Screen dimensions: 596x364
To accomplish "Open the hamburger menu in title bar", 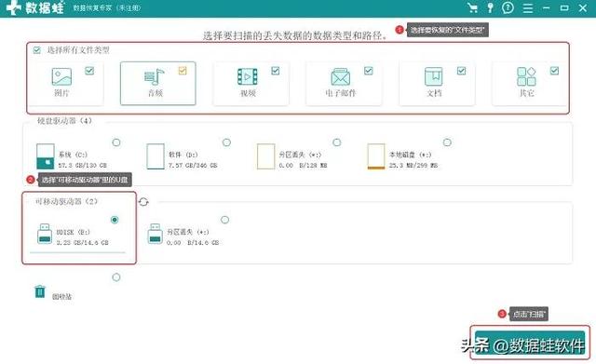I will (528, 8).
